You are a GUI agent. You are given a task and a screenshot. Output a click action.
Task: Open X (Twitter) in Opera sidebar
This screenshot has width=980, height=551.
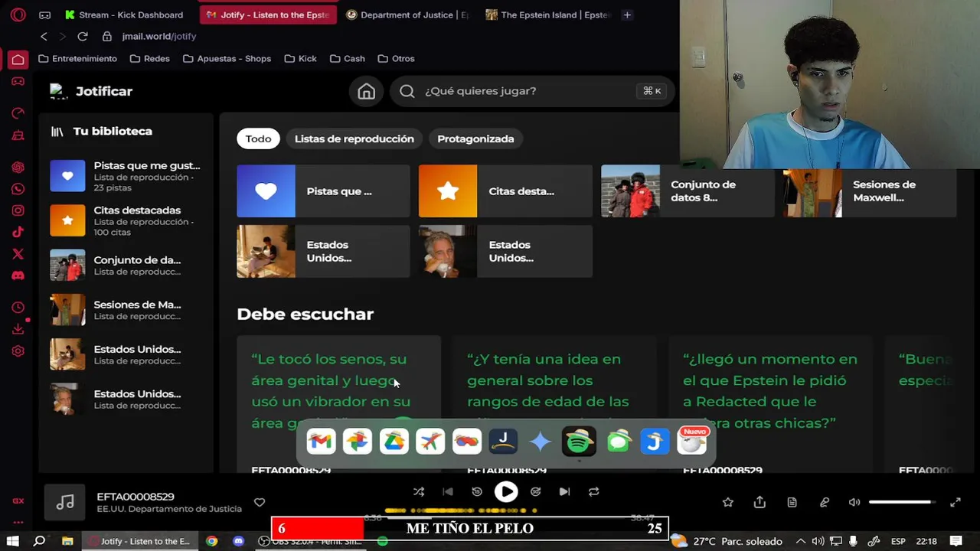18,253
